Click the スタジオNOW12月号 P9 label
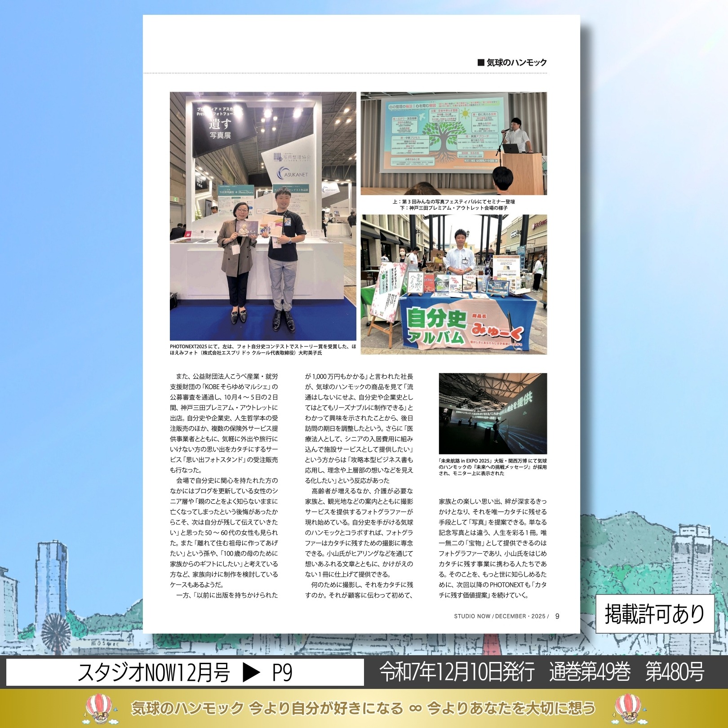The width and height of the screenshot is (728, 728). [x=185, y=673]
